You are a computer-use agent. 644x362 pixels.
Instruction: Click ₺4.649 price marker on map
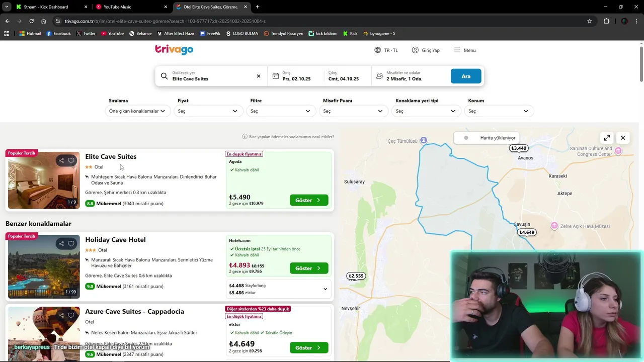click(527, 232)
